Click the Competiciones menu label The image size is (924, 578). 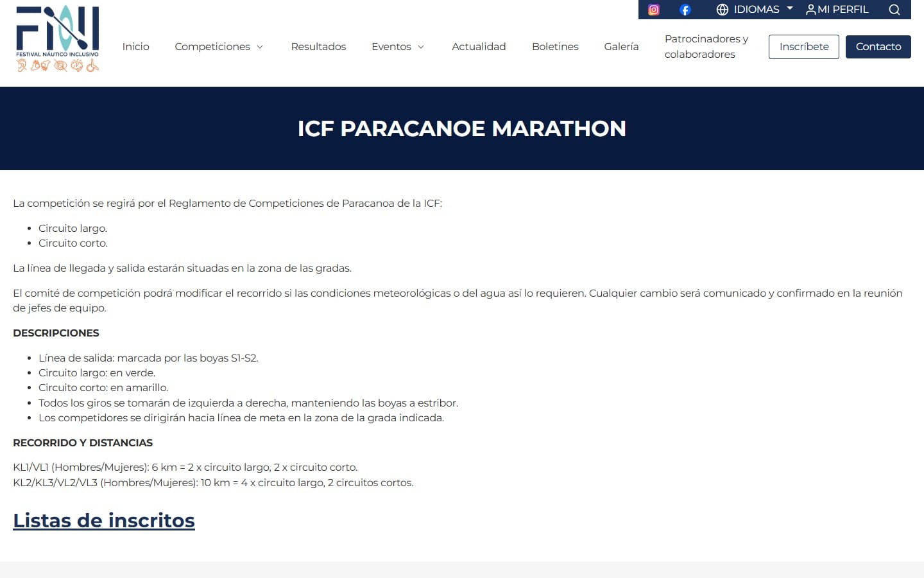(212, 46)
